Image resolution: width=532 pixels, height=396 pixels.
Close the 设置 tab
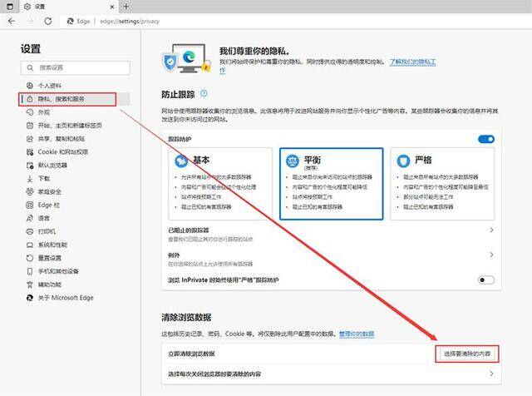(112, 7)
